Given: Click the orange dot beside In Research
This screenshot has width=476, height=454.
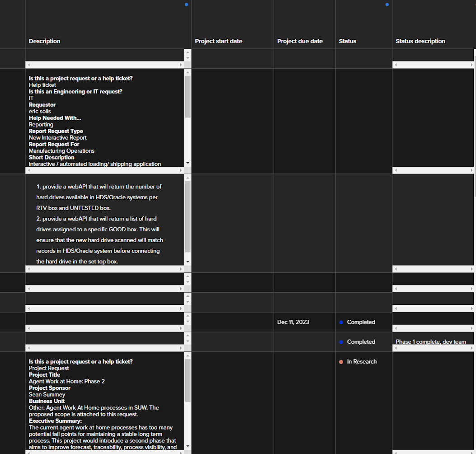Looking at the screenshot, I should pyautogui.click(x=341, y=362).
